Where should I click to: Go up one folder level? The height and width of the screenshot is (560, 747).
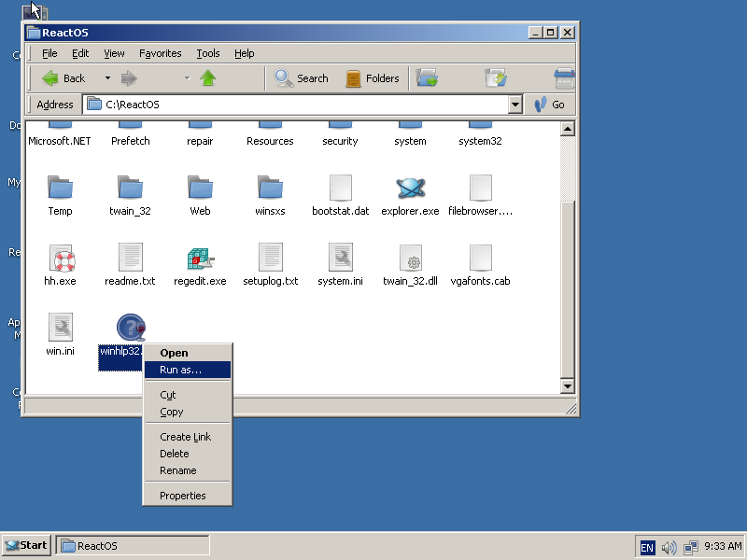[x=207, y=78]
